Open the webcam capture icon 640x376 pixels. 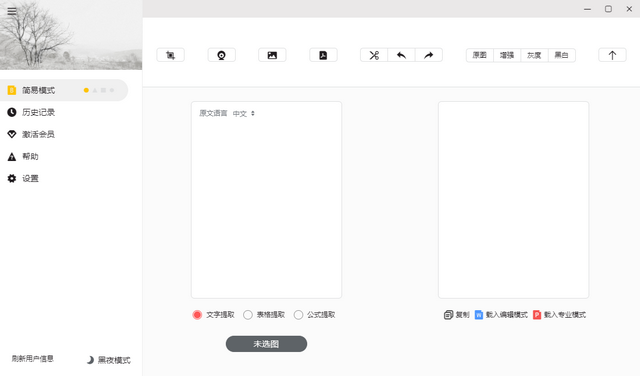pos(222,55)
